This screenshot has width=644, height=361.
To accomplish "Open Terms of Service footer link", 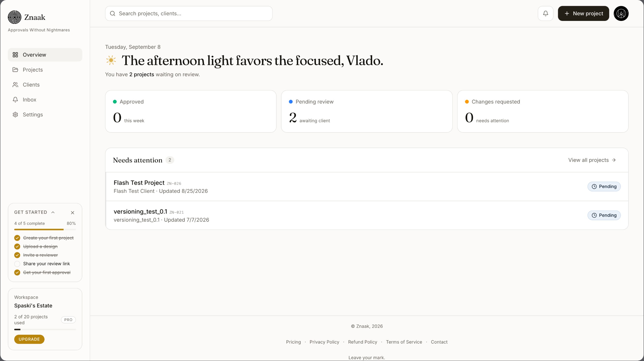I will pyautogui.click(x=404, y=342).
